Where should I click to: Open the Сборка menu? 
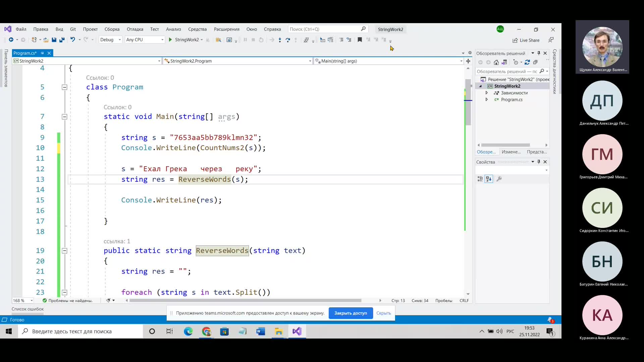112,29
